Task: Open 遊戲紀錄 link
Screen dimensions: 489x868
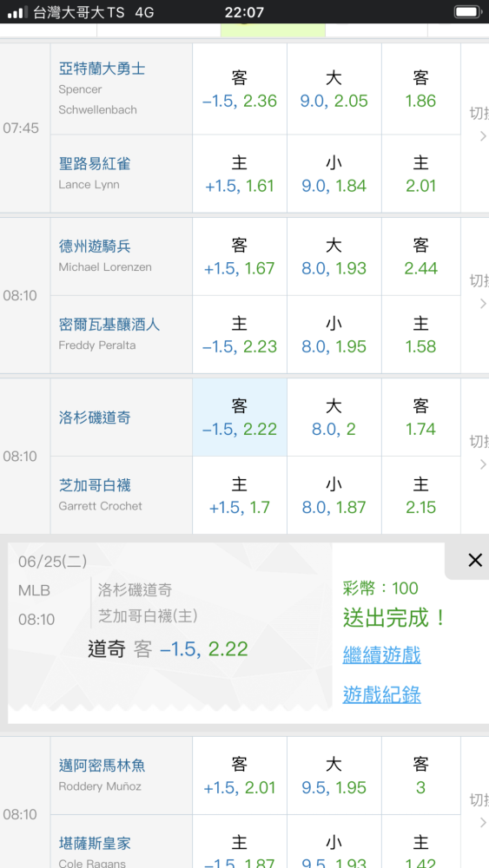Action: (x=381, y=694)
